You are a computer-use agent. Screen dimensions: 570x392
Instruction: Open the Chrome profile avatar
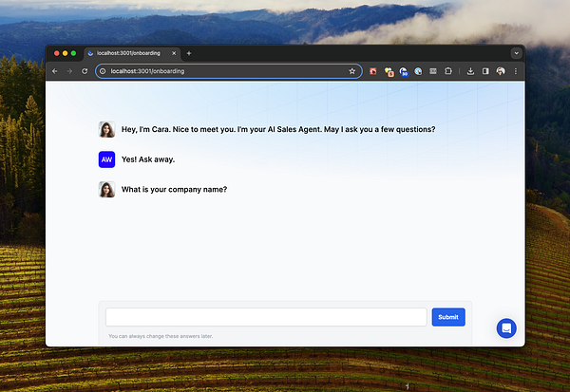pyautogui.click(x=501, y=71)
